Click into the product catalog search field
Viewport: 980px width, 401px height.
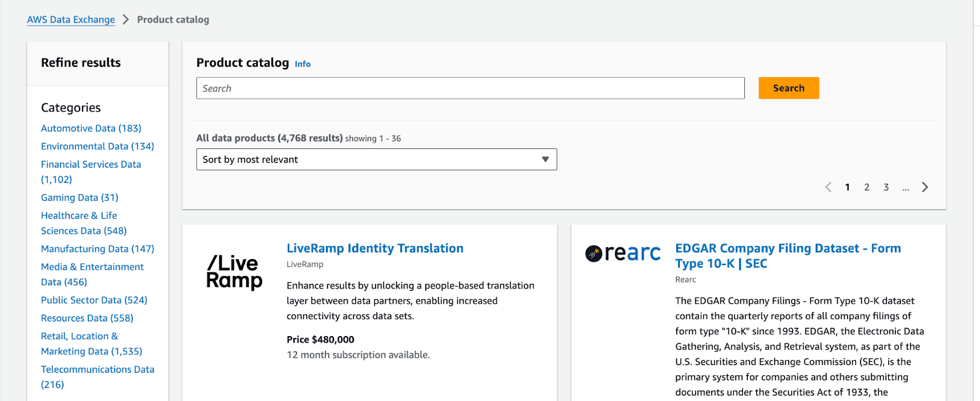click(470, 88)
